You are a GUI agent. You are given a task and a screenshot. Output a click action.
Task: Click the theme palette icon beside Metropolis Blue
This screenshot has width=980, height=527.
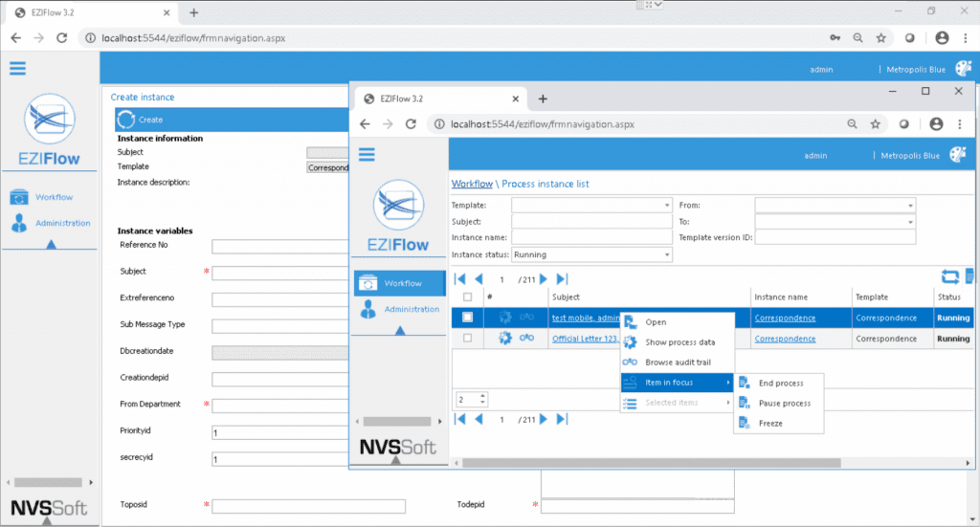point(958,155)
